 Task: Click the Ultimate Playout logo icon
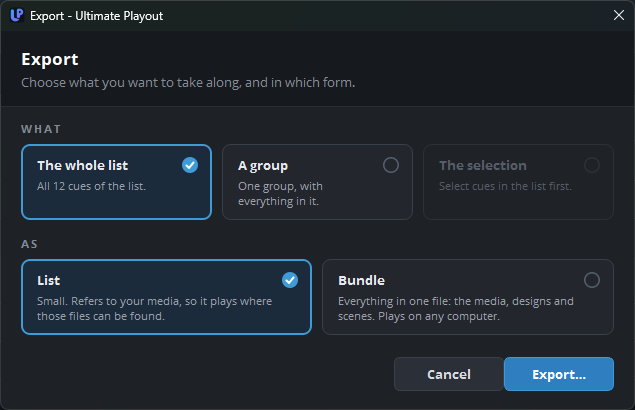(x=17, y=15)
